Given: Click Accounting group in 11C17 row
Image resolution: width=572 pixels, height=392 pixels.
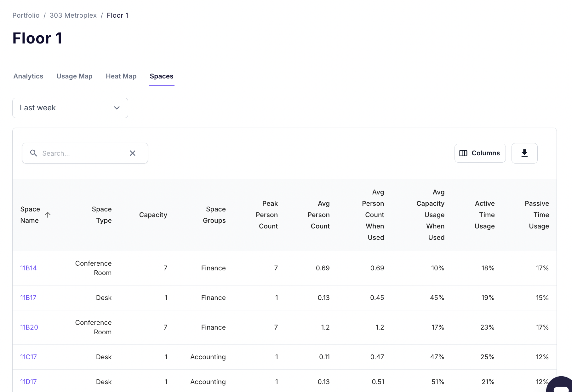Looking at the screenshot, I should point(208,357).
